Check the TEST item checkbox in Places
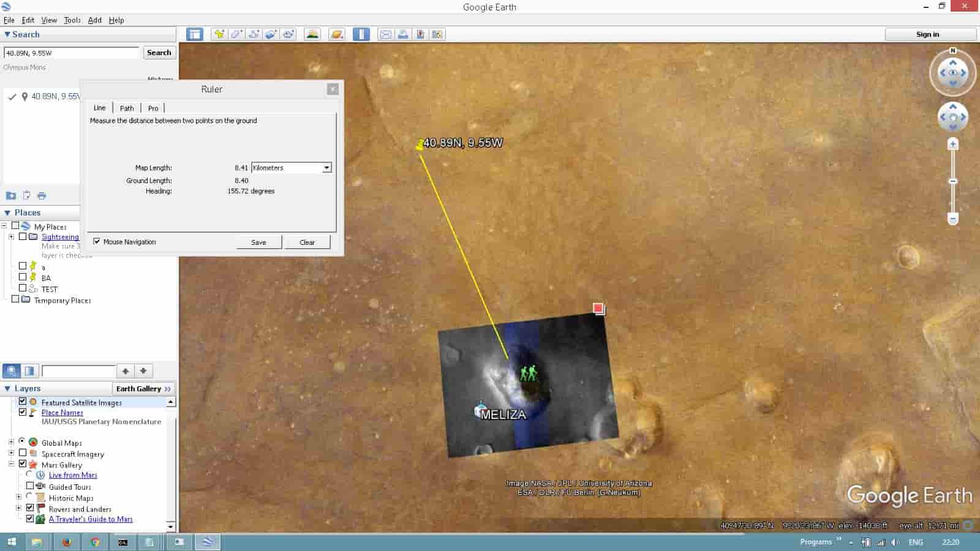Viewport: 980px width, 551px height. tap(23, 288)
